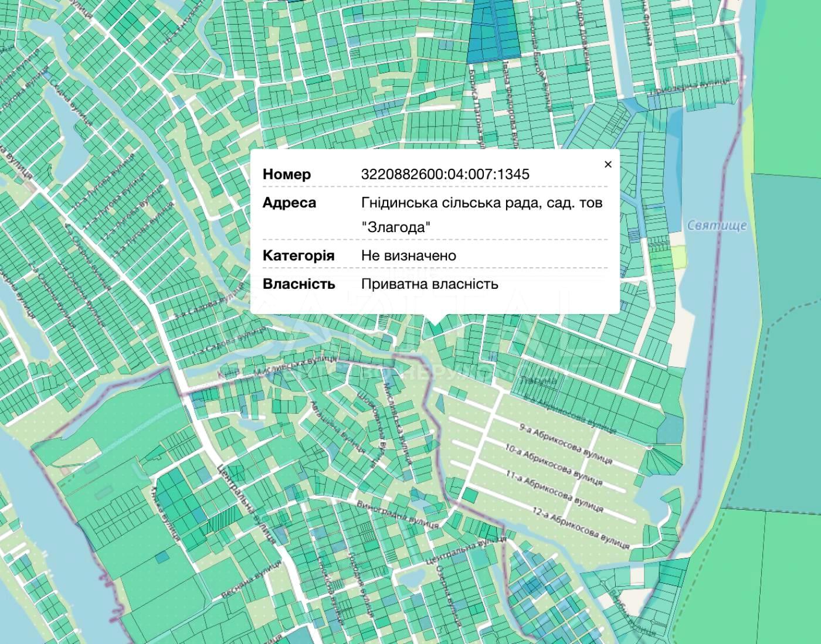Click the "Власність" field label
821x644 pixels.
coord(298,284)
